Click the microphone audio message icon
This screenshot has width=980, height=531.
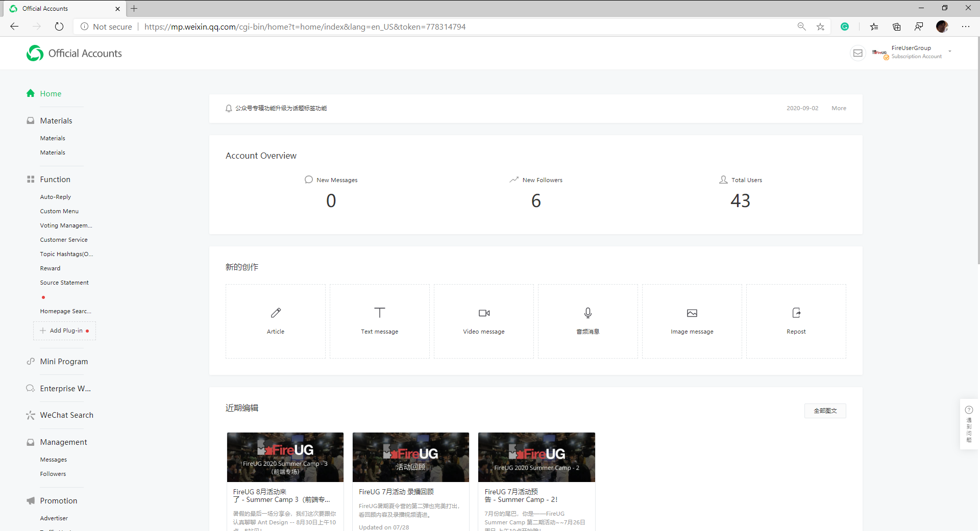pos(587,313)
